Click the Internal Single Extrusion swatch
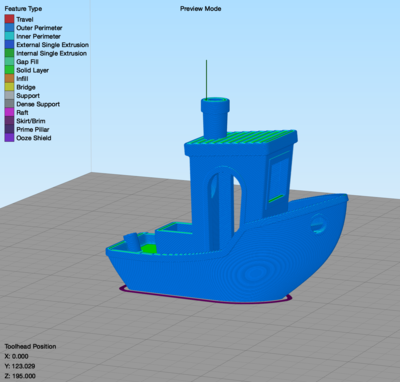 (9, 53)
